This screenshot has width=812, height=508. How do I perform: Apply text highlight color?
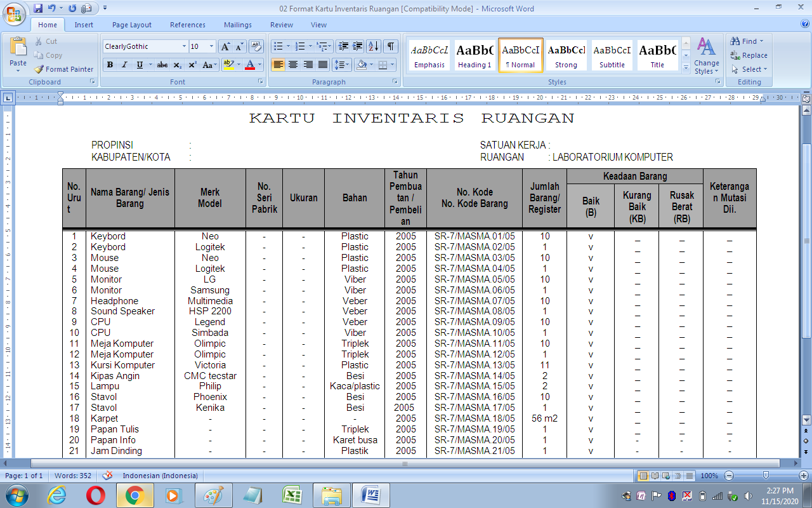(x=228, y=65)
